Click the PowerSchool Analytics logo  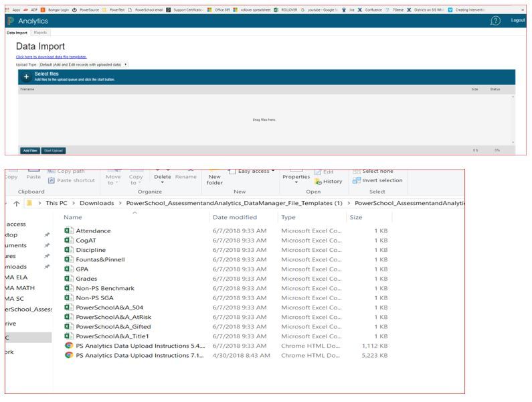coord(11,21)
